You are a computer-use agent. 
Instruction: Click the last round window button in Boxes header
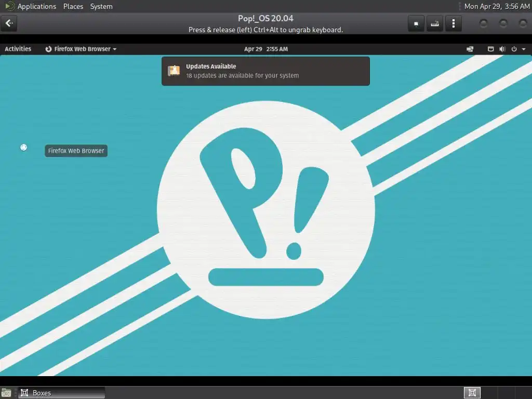pos(523,23)
